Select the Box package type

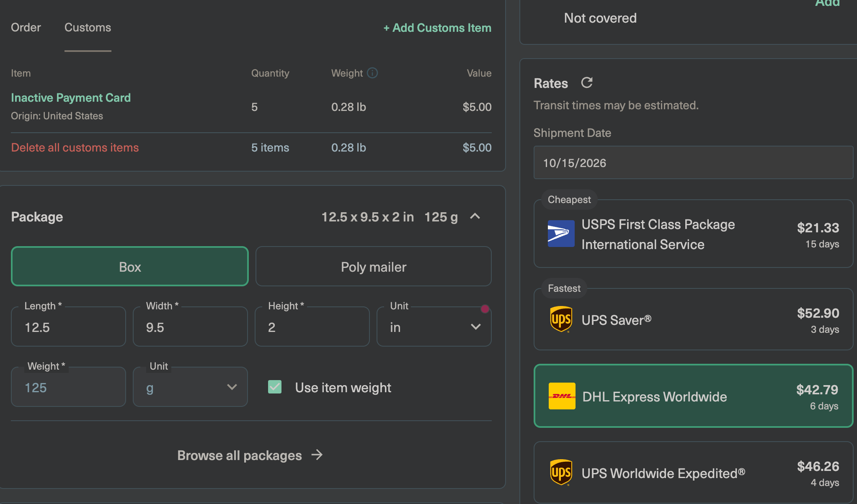click(130, 266)
